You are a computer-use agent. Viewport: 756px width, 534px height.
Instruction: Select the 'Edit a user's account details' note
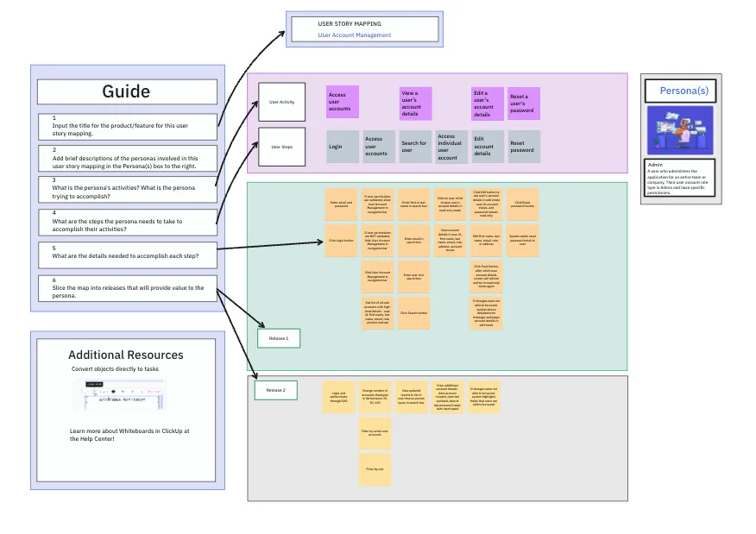coord(488,104)
